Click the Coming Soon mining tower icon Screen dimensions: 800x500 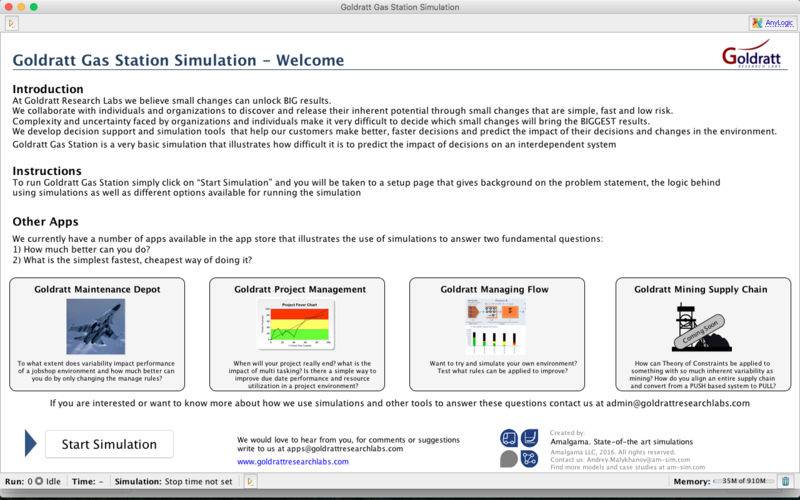[702, 327]
